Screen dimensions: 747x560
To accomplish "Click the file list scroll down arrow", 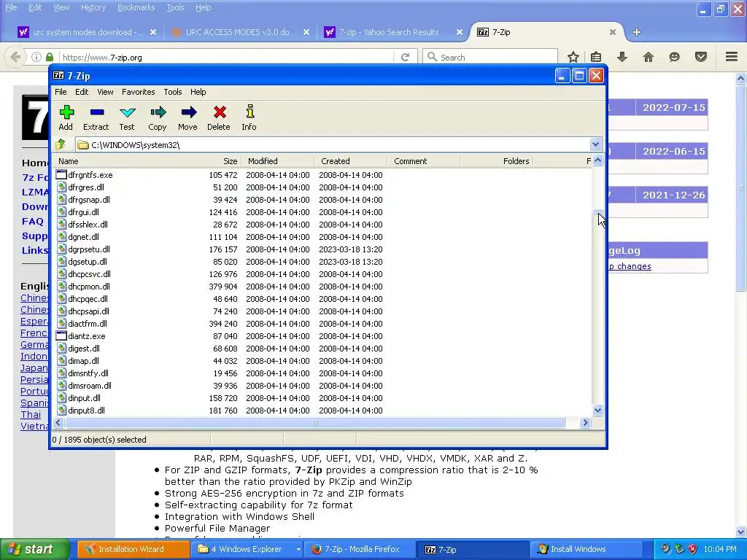I will [x=598, y=410].
